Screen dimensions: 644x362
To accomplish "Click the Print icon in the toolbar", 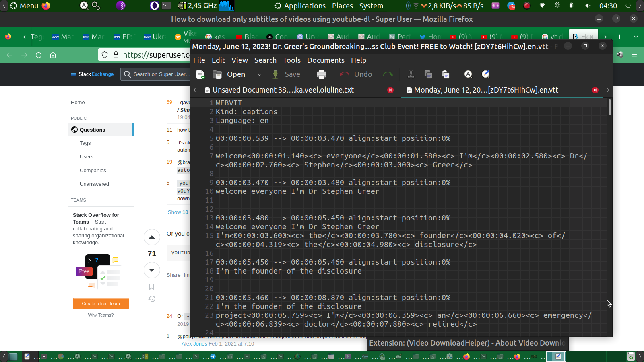I will [322, 74].
